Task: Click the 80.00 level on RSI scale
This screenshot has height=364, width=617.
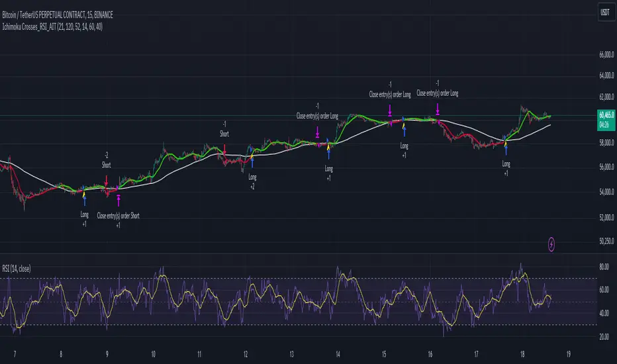Action: point(604,267)
